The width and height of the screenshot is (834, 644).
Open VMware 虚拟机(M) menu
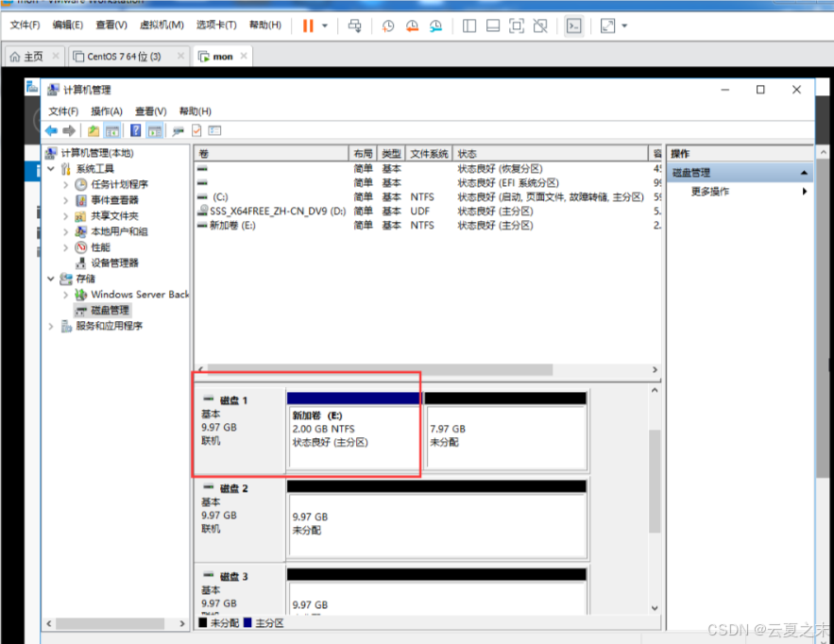[162, 25]
